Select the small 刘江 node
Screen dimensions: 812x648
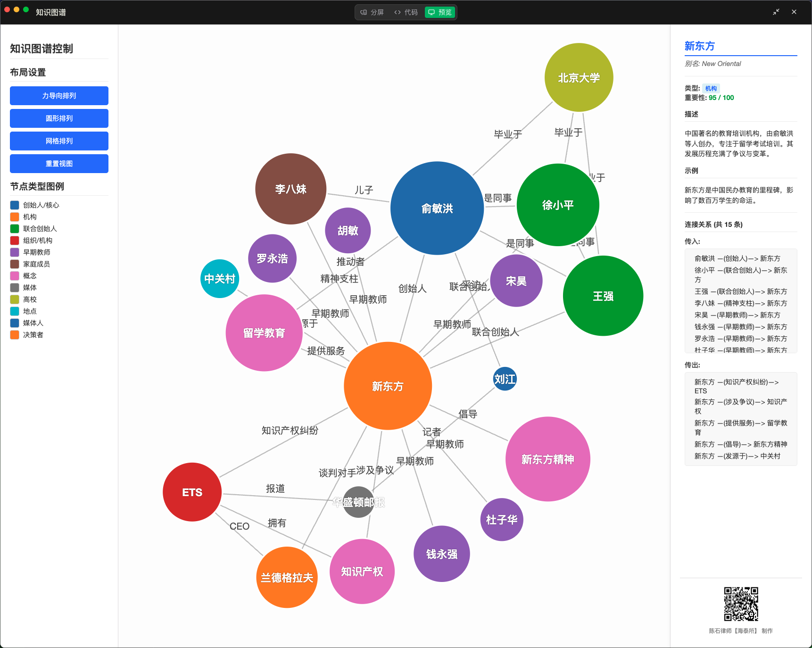pyautogui.click(x=505, y=379)
